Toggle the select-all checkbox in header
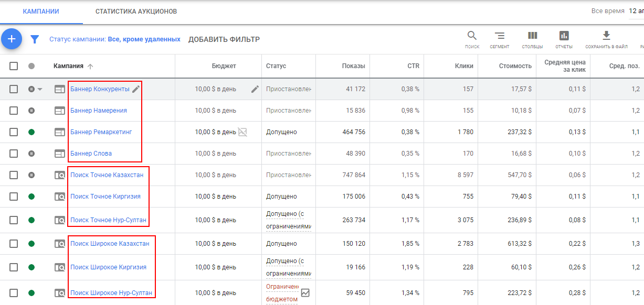Screen dimensions: 644x305 14,66
